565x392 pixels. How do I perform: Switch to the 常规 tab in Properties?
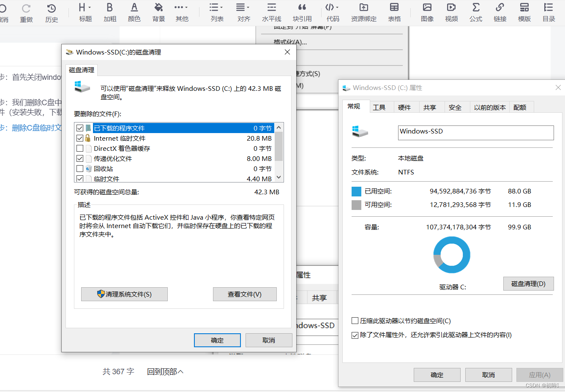click(354, 106)
